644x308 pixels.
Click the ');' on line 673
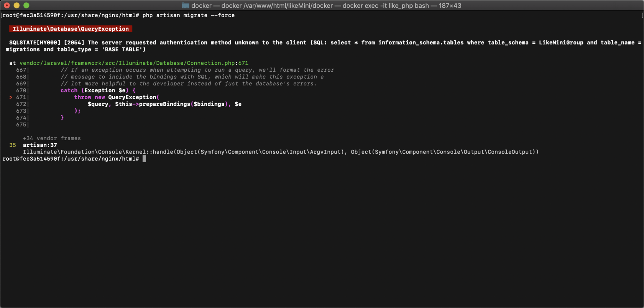pyautogui.click(x=77, y=111)
